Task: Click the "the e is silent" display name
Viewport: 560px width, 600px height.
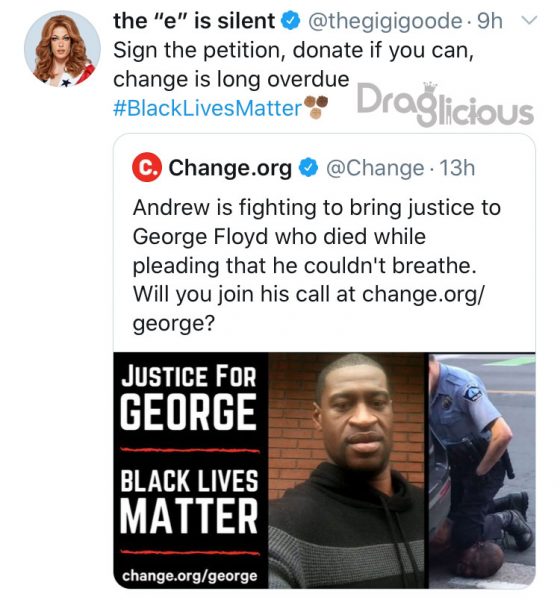Action: [x=194, y=21]
